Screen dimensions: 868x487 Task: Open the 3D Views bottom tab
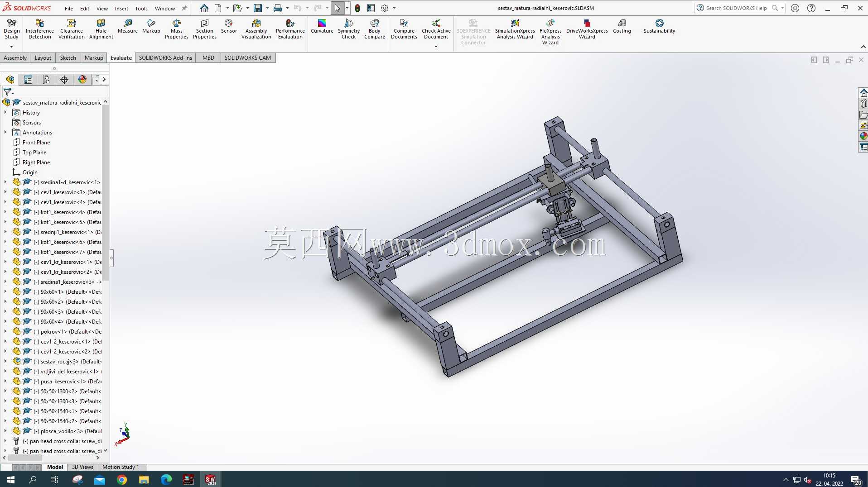[x=82, y=467]
